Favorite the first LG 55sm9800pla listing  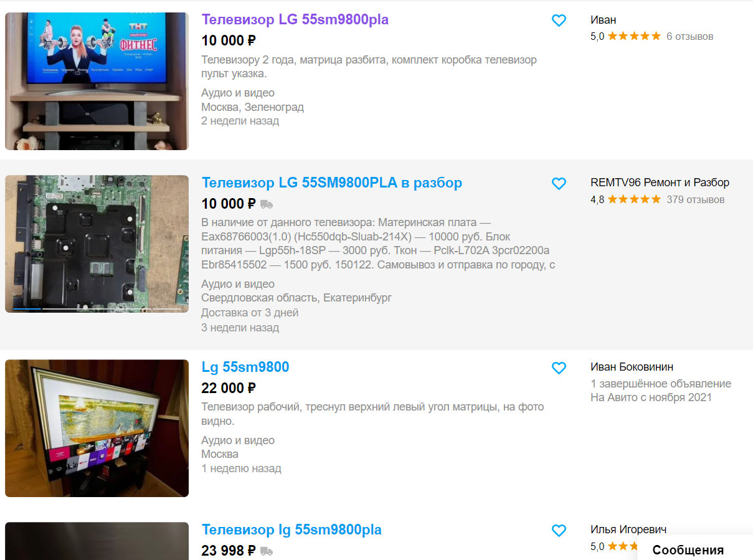[559, 21]
